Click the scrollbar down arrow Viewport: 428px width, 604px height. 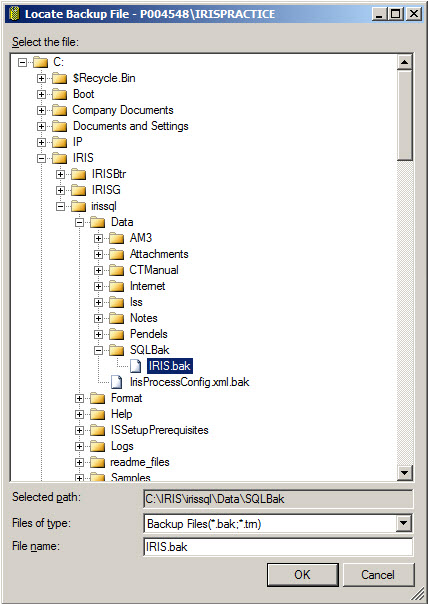pos(405,473)
